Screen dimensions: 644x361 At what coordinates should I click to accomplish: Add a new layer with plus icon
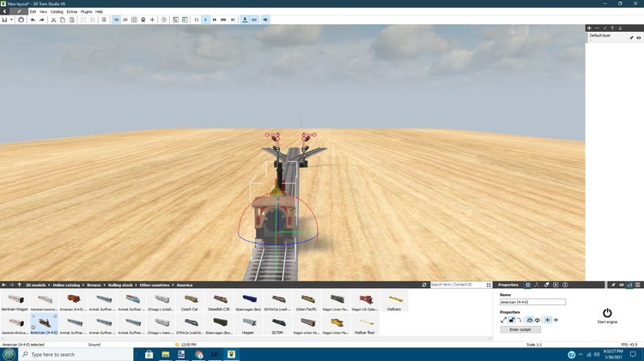[589, 28]
